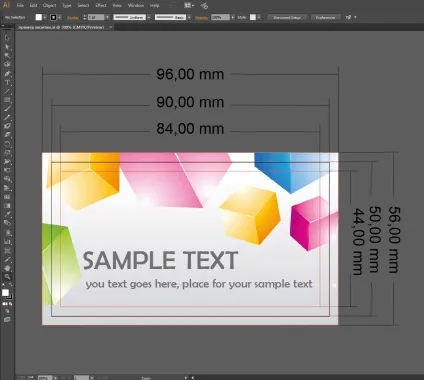
Task: Toggle the drawing mode button in toolbox
Action: pyautogui.click(x=7, y=311)
